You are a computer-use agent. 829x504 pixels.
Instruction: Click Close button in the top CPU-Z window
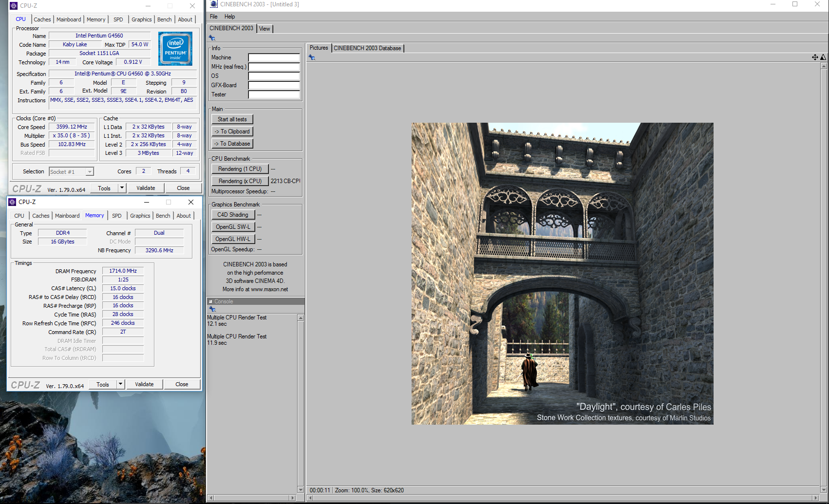183,188
